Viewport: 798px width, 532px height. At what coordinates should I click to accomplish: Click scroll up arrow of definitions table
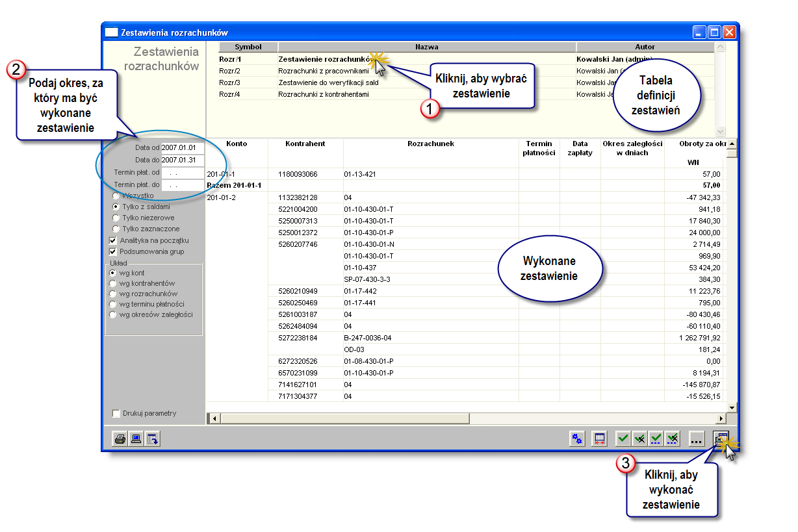point(719,47)
